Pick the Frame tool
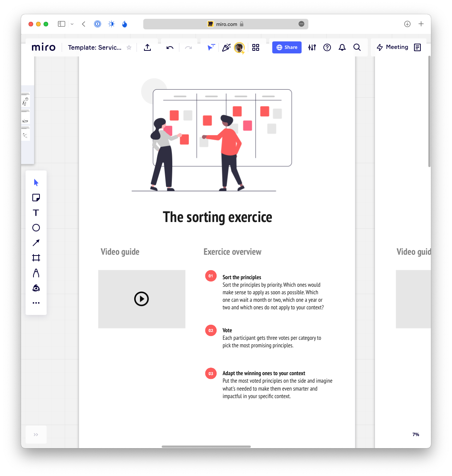 pos(36,258)
